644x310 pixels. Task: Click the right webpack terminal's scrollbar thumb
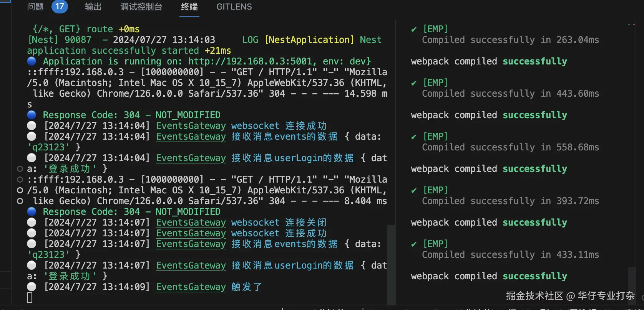[632, 286]
